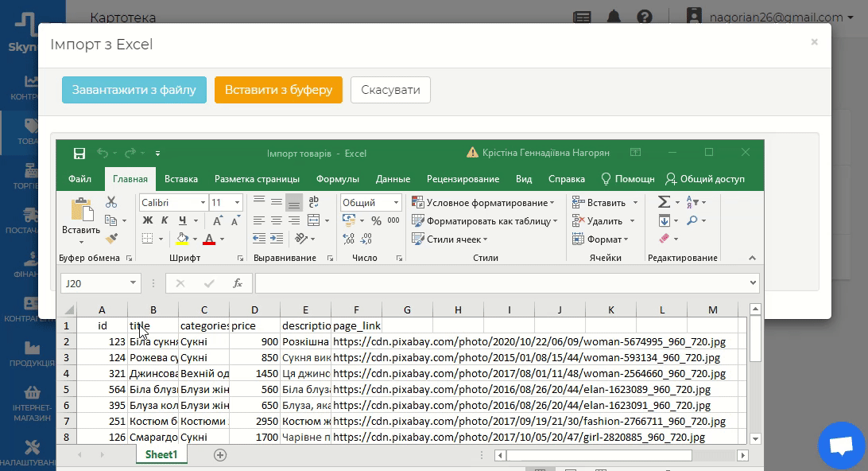Open Стили ячеек dropdown

450,239
